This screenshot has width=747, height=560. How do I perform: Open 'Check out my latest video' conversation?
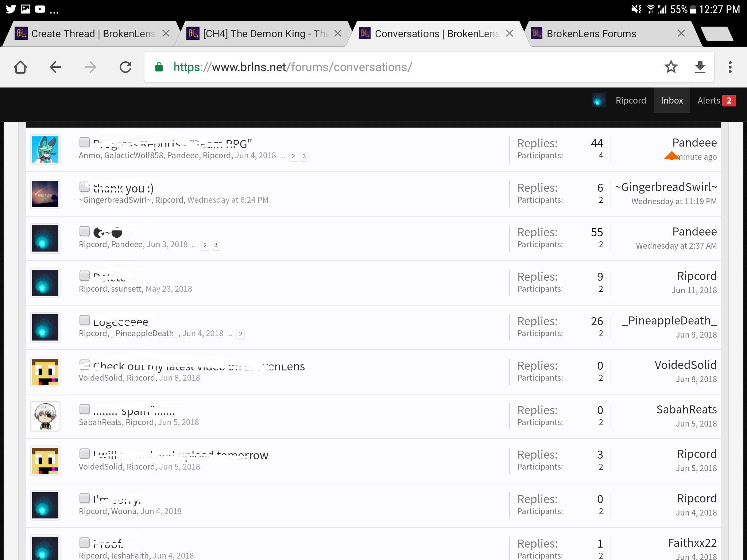[x=199, y=366]
